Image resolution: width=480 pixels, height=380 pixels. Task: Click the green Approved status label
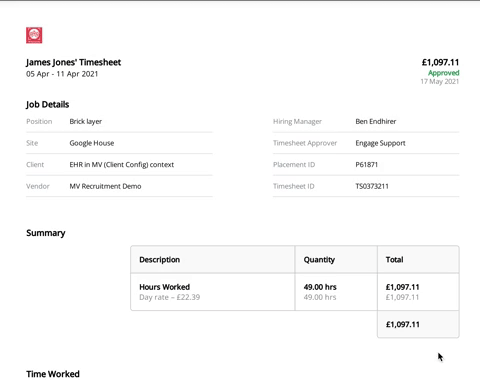443,73
